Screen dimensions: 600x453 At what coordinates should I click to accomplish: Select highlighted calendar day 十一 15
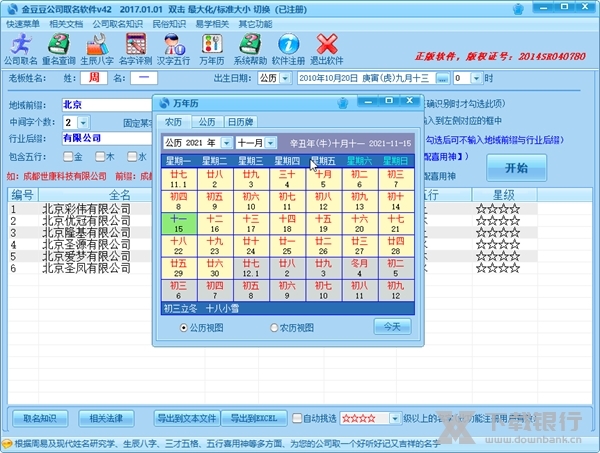click(179, 224)
